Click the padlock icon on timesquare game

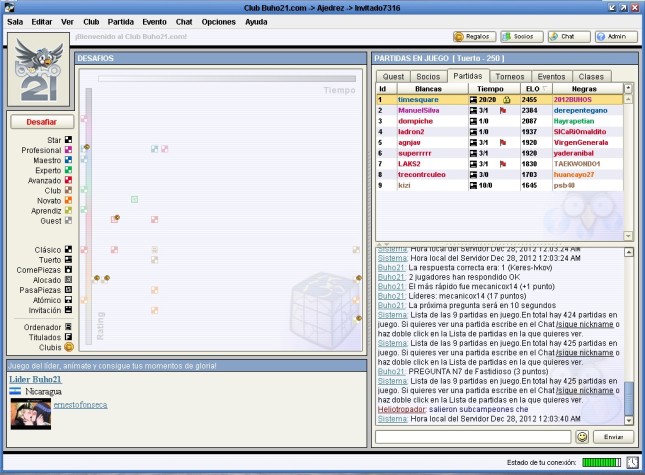[507, 100]
